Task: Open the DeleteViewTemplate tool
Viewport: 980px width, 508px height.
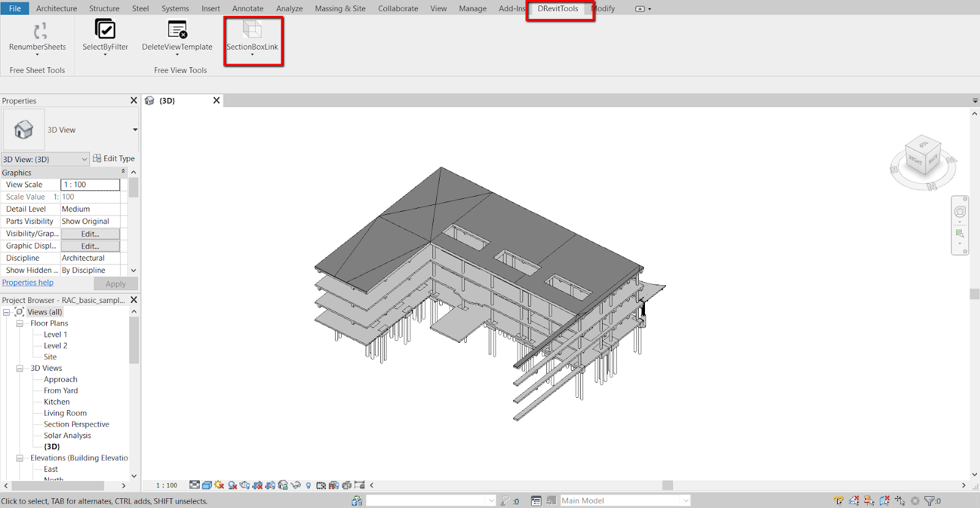Action: point(177,37)
